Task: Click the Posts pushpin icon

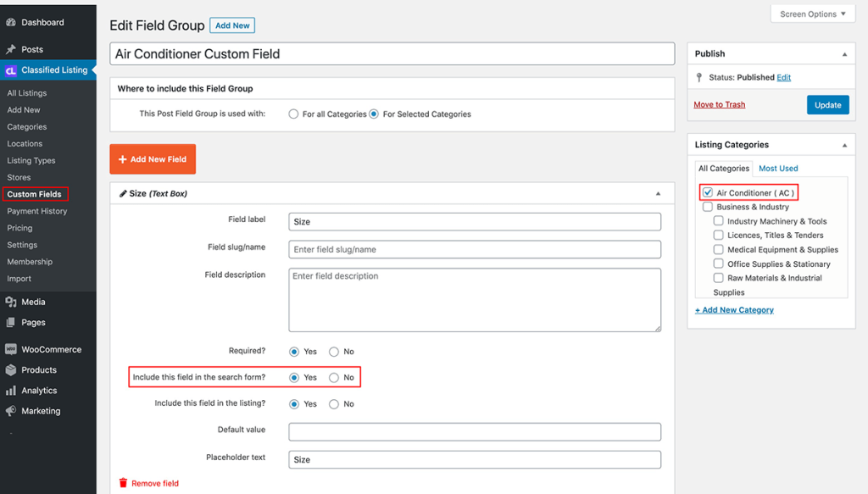Action: 10,49
